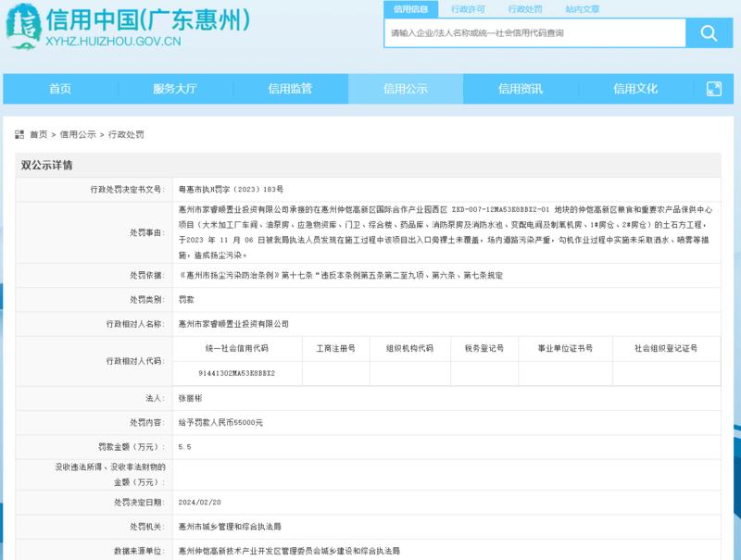Select the 信用信息 search tab

[x=410, y=9]
